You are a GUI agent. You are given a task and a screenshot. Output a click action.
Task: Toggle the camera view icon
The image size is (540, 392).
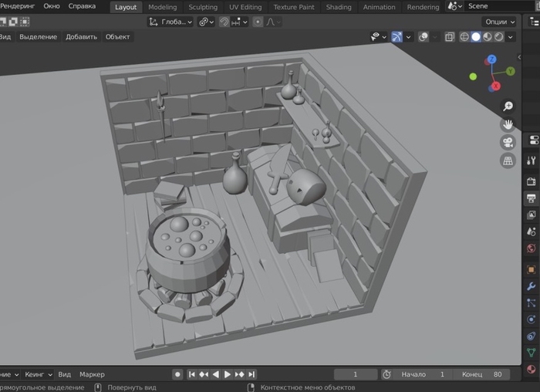(x=508, y=143)
